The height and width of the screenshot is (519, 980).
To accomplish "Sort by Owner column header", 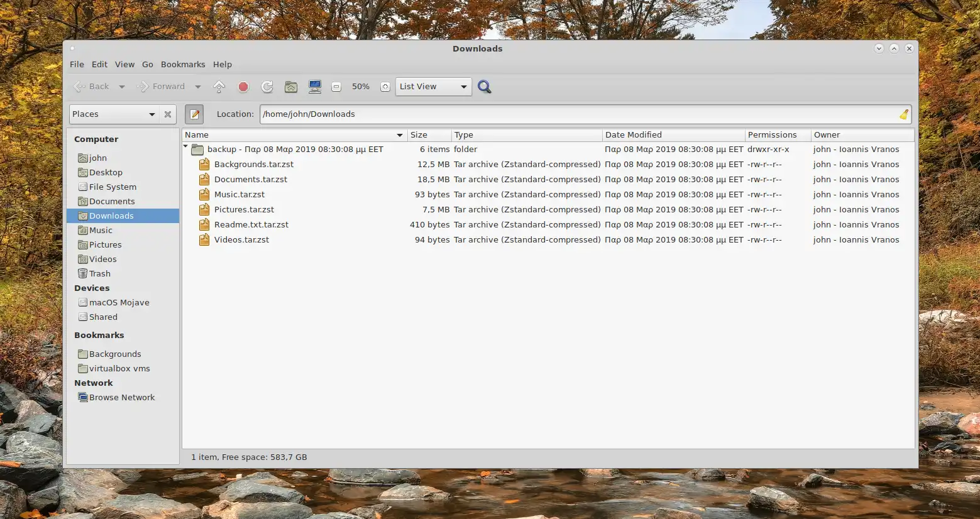I will click(x=862, y=135).
